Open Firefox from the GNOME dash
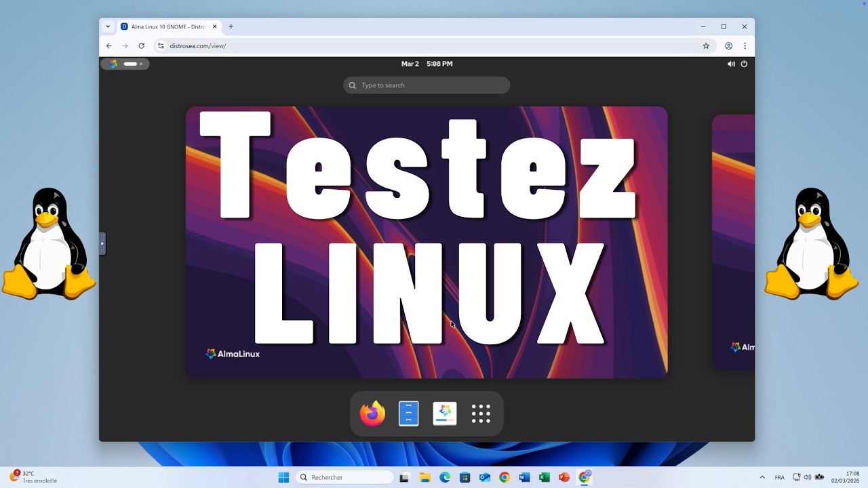868x488 pixels. pos(372,413)
